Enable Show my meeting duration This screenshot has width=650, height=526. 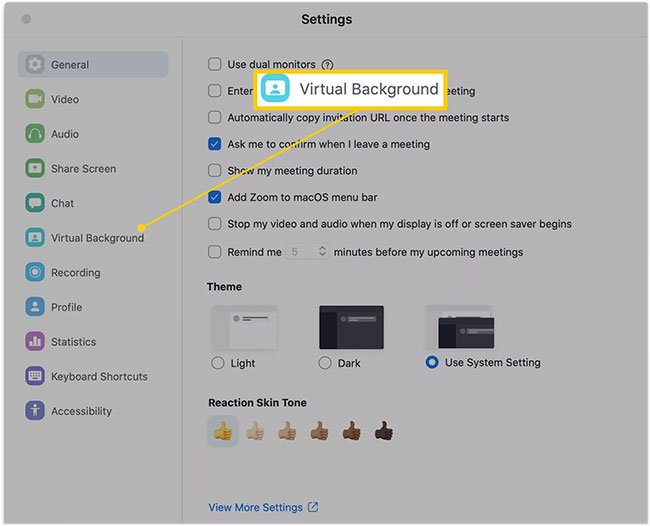click(215, 171)
